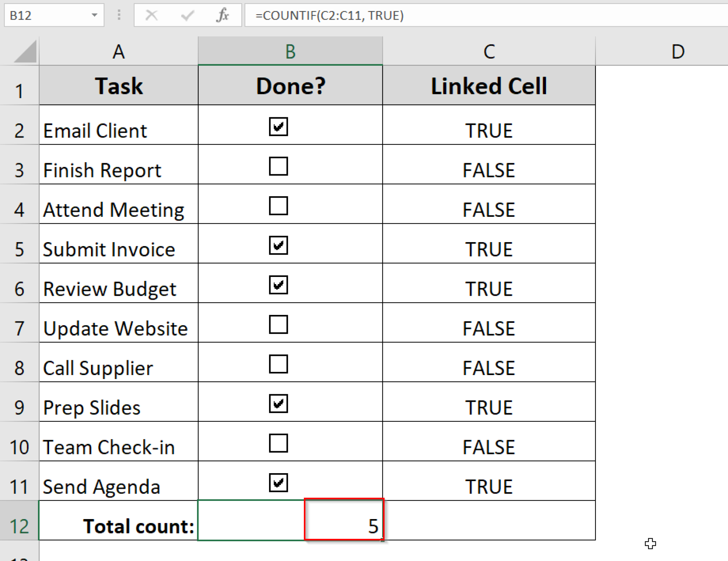728x561 pixels.
Task: Click the Linked Cell header in C1
Action: pyautogui.click(x=489, y=85)
